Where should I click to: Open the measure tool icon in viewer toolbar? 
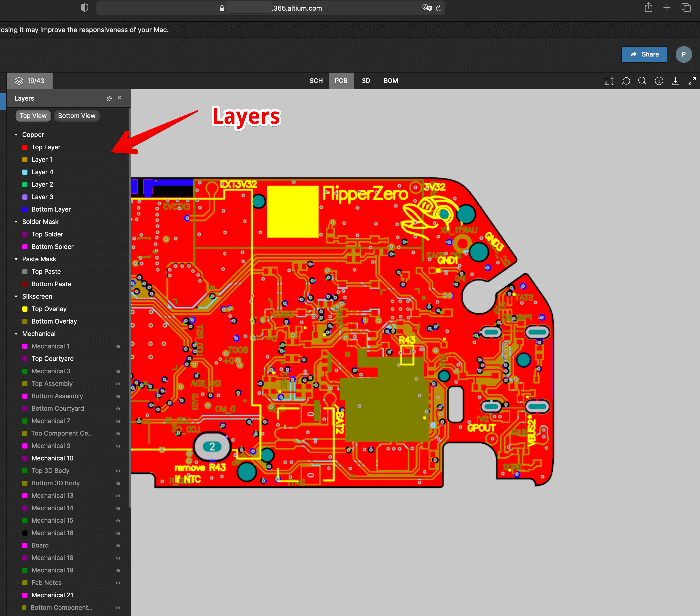click(x=609, y=81)
